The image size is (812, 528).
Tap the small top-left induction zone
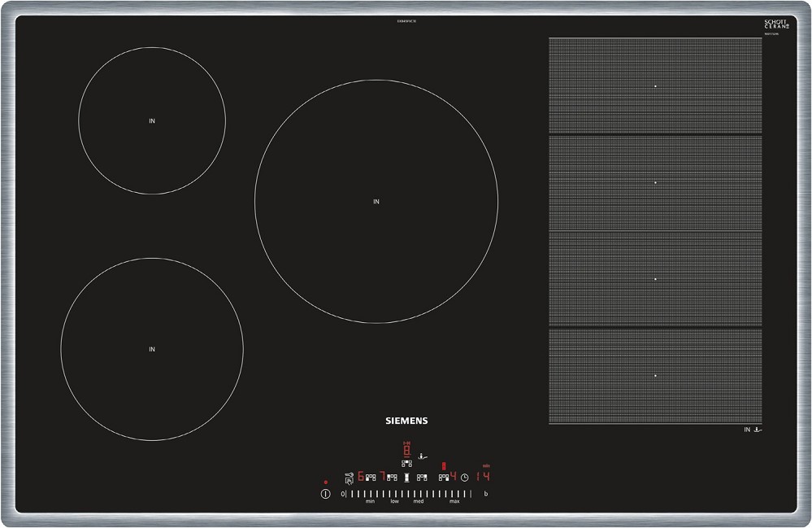(x=152, y=120)
